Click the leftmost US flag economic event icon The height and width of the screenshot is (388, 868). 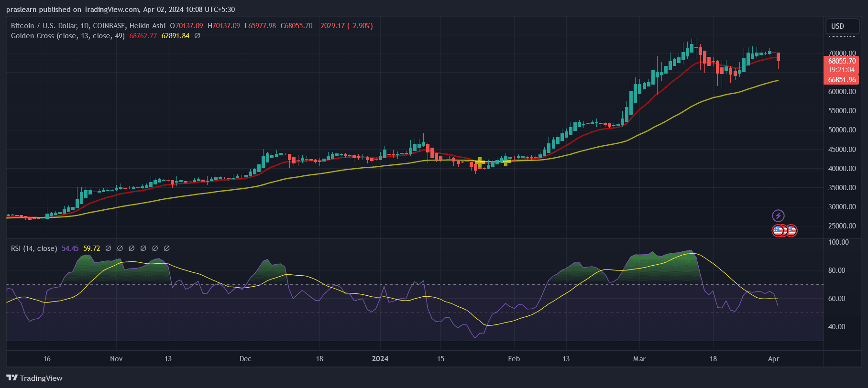click(x=778, y=231)
